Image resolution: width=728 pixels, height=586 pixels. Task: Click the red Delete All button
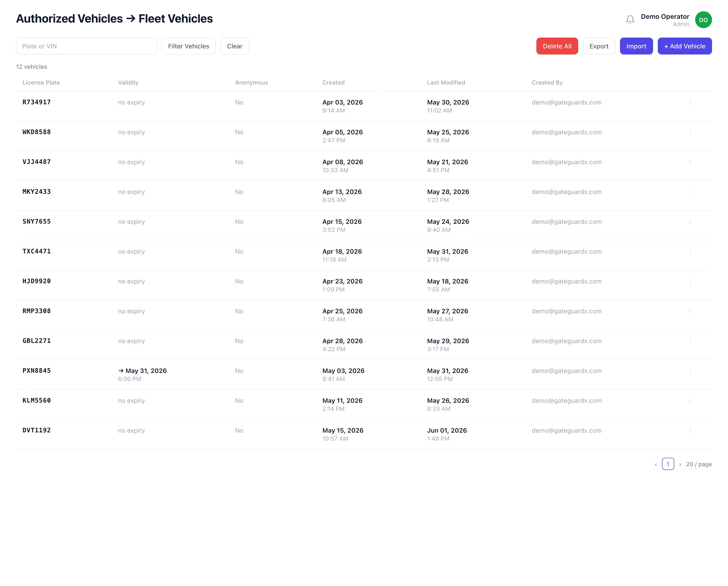[557, 46]
